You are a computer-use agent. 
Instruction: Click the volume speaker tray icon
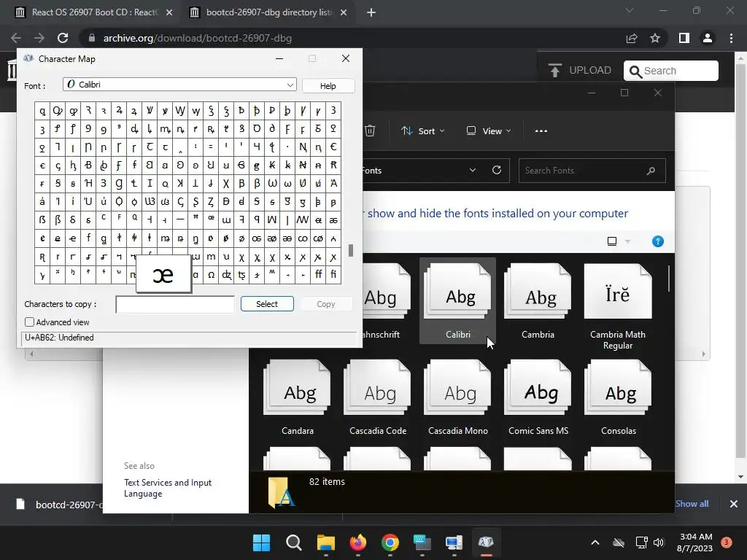point(659,542)
